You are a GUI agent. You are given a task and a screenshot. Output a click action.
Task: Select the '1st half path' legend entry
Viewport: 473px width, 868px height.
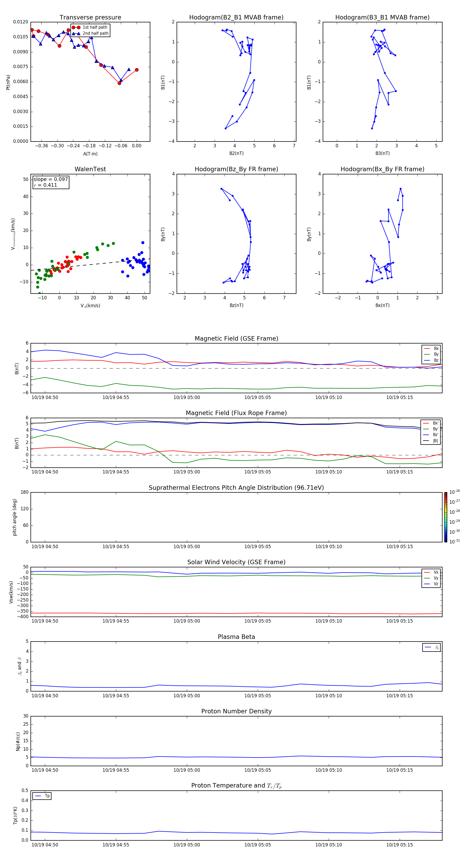coord(90,27)
